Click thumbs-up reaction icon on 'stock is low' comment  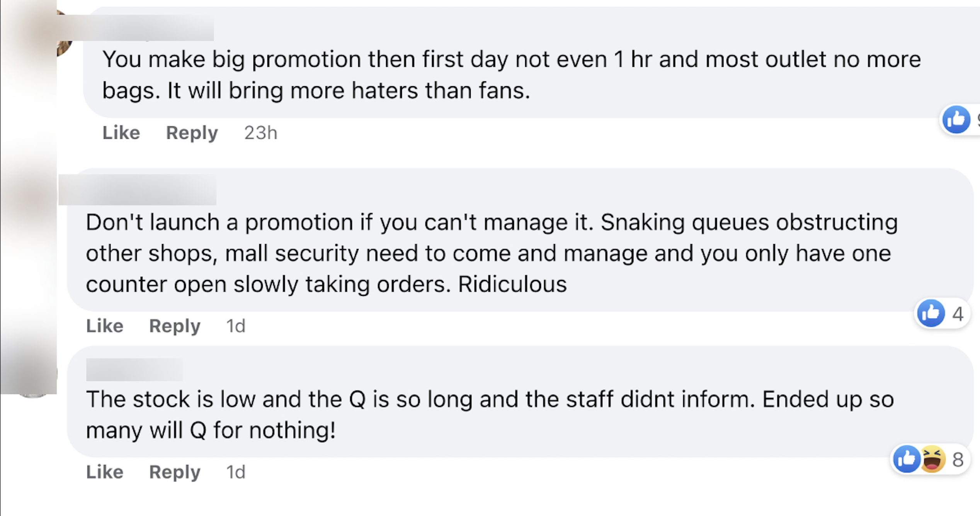[906, 459]
